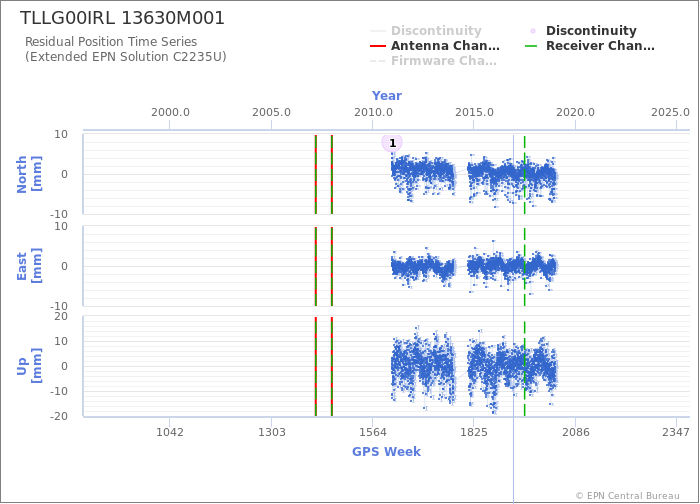Viewport: 700px width, 504px height.
Task: Click the 2020.0 year tick label
Action: tap(575, 112)
